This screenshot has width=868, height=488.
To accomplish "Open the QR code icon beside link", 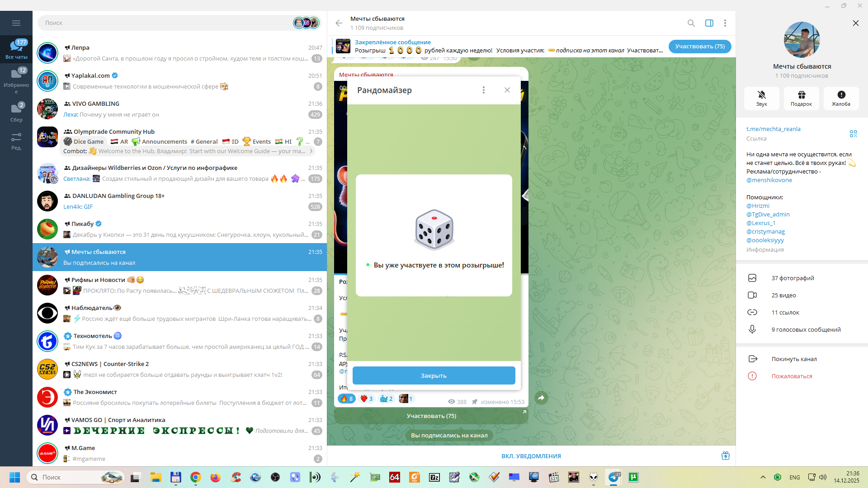I will pyautogui.click(x=853, y=134).
